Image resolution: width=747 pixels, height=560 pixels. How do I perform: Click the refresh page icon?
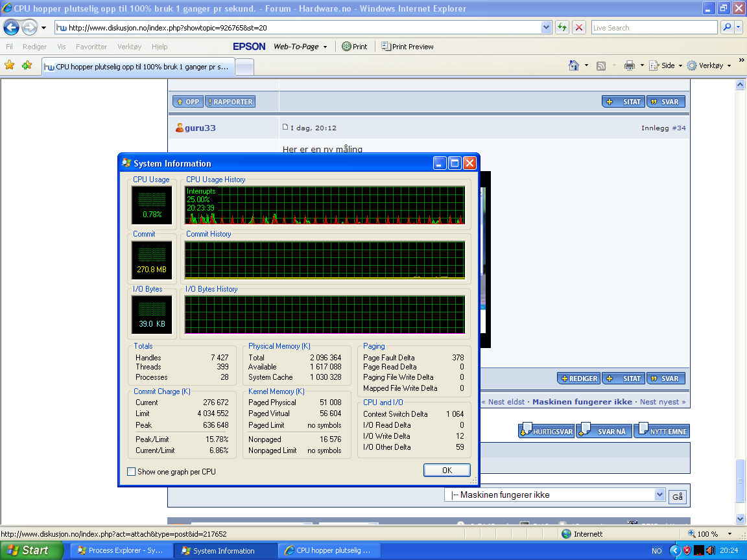pyautogui.click(x=562, y=28)
